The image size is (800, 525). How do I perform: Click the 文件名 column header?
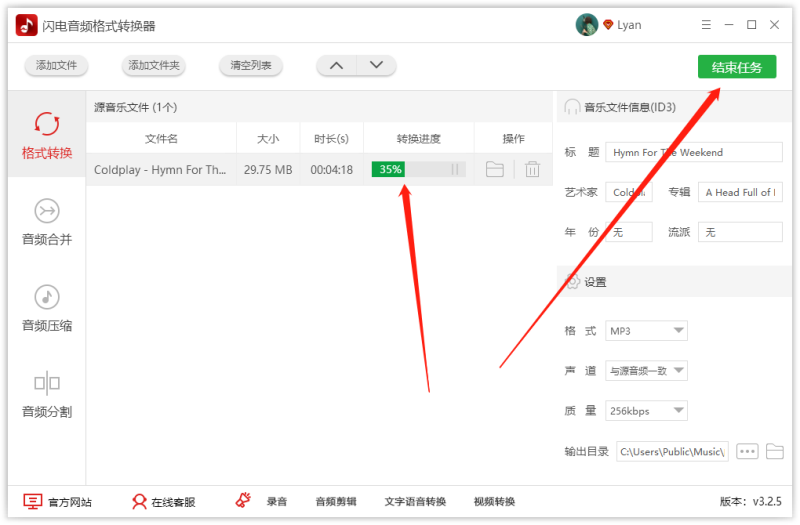click(x=161, y=139)
